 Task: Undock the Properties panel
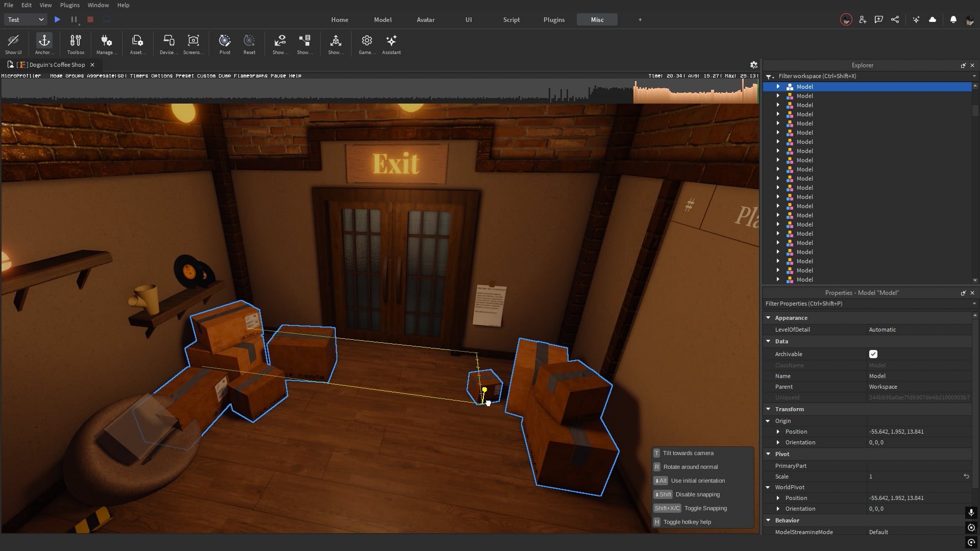pyautogui.click(x=963, y=293)
